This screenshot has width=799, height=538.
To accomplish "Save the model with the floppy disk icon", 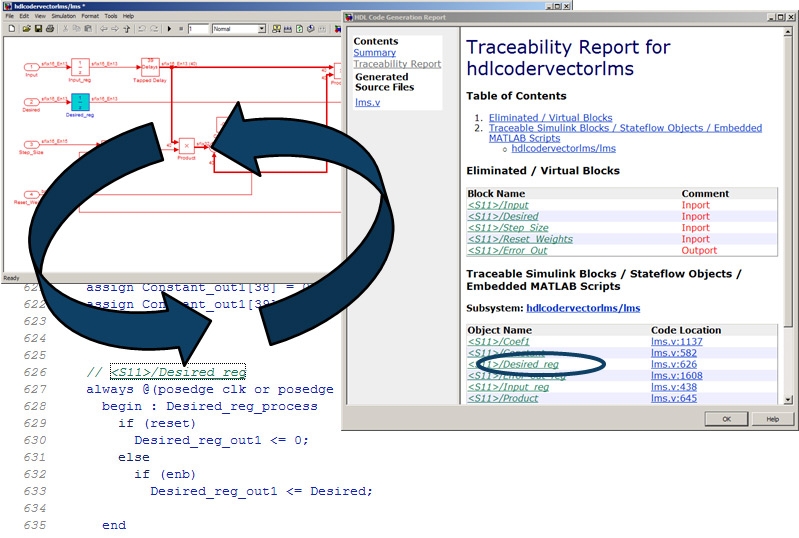I will point(37,29).
